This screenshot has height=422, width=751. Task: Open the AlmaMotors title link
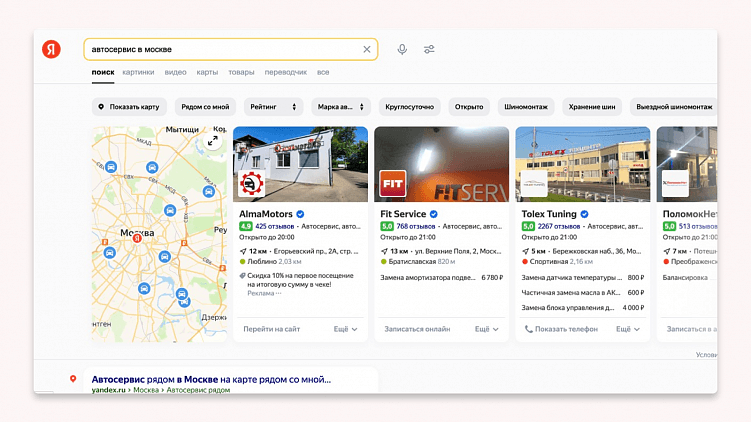click(x=266, y=214)
